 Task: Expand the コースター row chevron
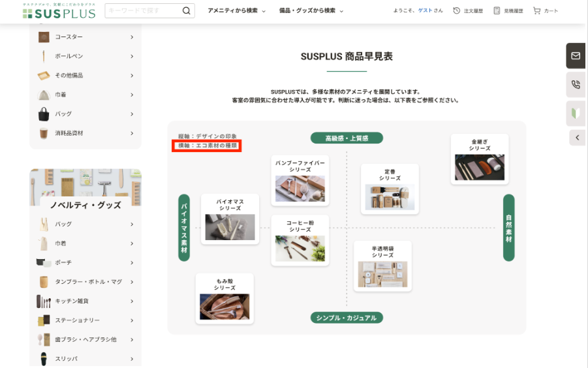(x=132, y=37)
